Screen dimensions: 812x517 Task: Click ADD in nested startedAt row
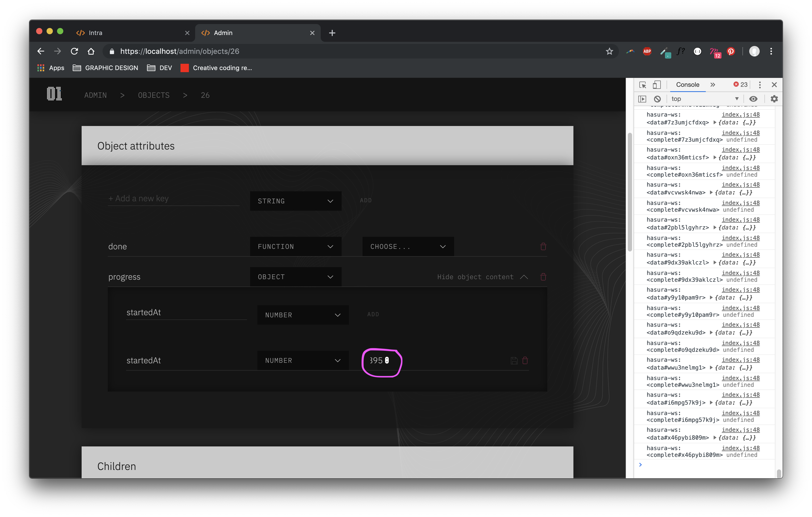(x=373, y=314)
